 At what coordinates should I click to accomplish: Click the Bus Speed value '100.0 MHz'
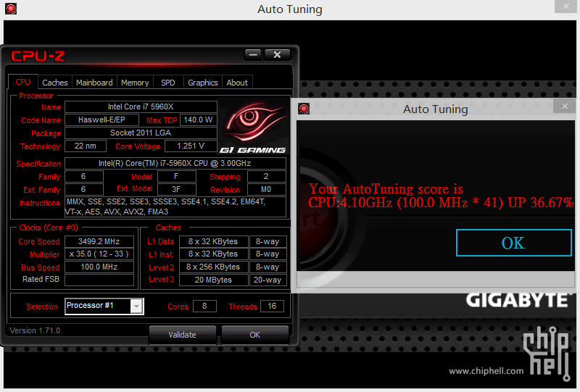point(99,267)
